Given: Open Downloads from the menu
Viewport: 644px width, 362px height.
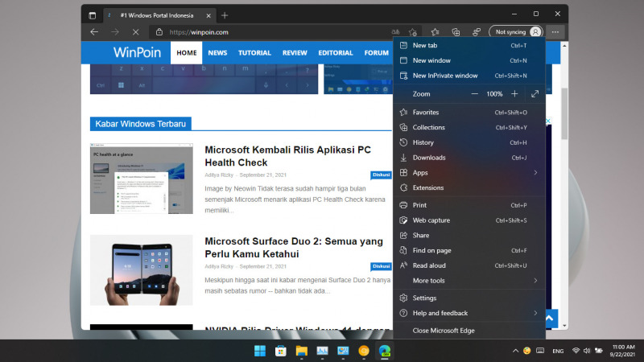Looking at the screenshot, I should tap(469, 158).
